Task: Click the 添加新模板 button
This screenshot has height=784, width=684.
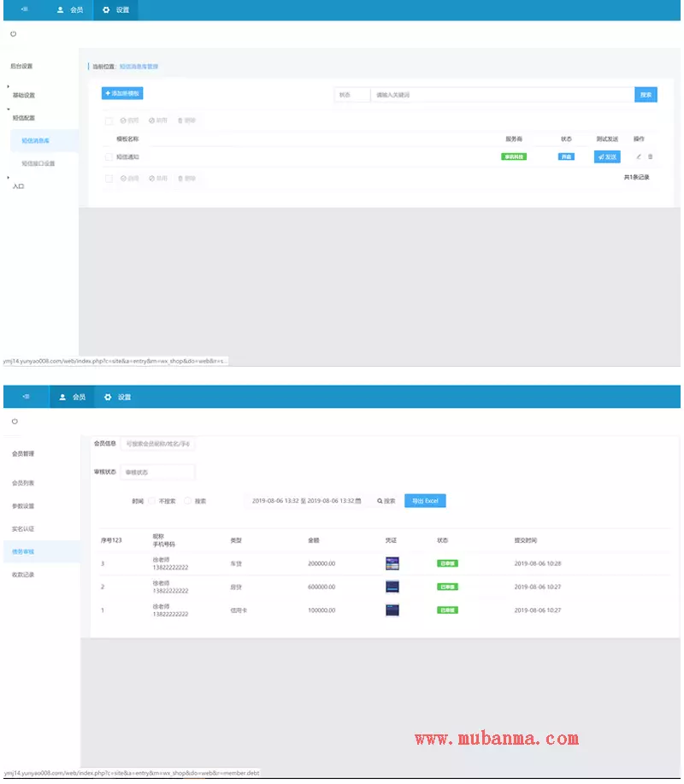Action: (x=122, y=93)
